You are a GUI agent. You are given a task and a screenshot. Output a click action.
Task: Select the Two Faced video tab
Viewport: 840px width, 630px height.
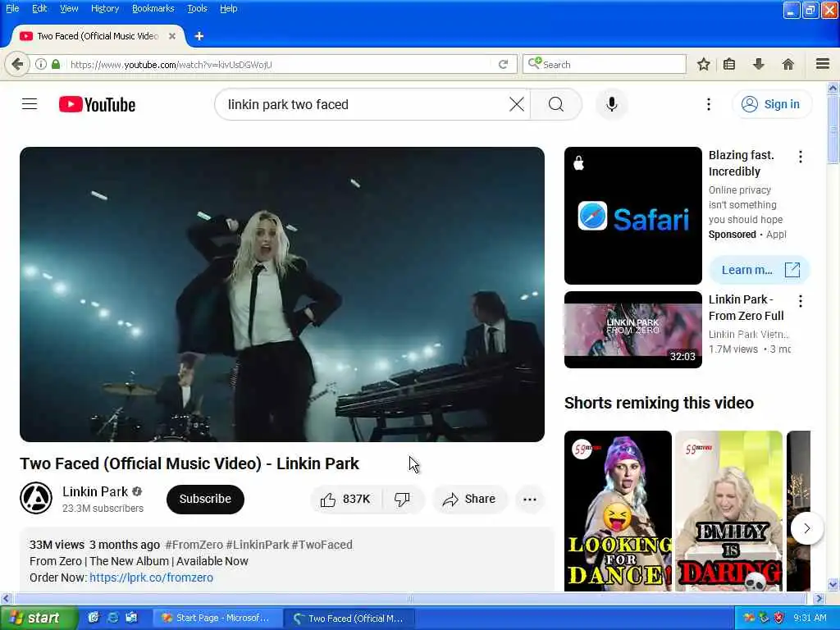[x=98, y=36]
